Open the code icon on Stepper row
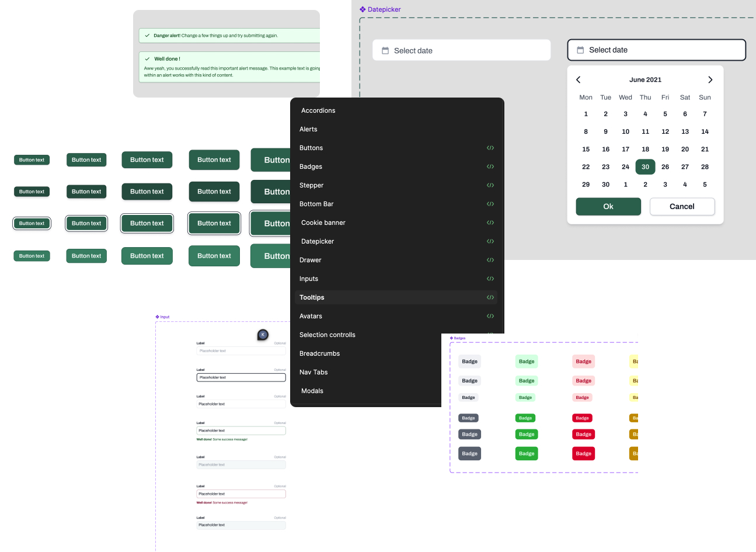 [490, 185]
